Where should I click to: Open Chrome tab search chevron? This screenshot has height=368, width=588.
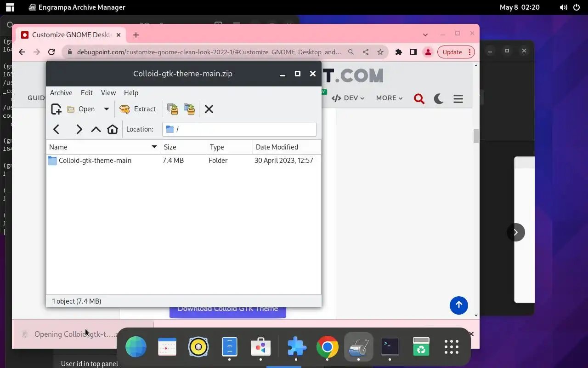tap(425, 34)
